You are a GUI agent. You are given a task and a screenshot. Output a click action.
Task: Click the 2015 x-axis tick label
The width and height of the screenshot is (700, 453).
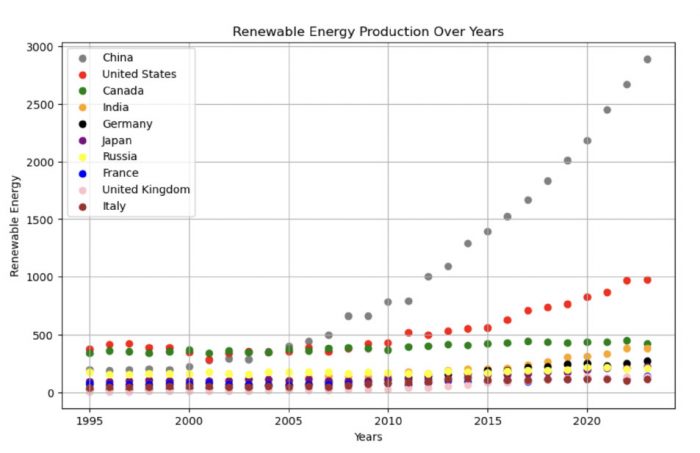(488, 421)
